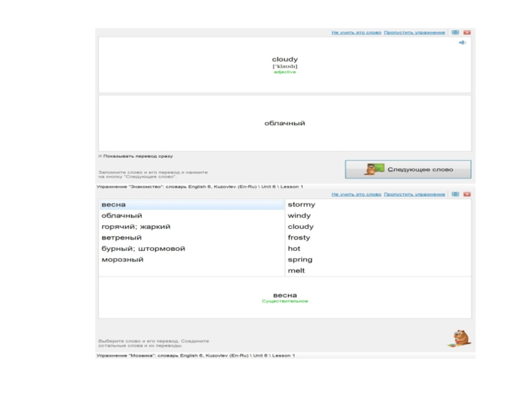The width and height of the screenshot is (532, 399).
Task: Click the 'Существительное' label below весна
Action: [285, 301]
